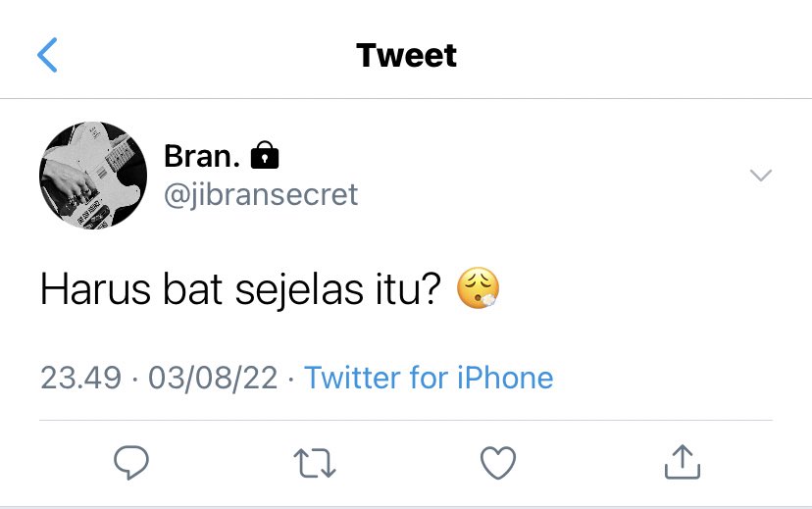
Task: Tap the 23.49 timestamp
Action: tap(80, 378)
